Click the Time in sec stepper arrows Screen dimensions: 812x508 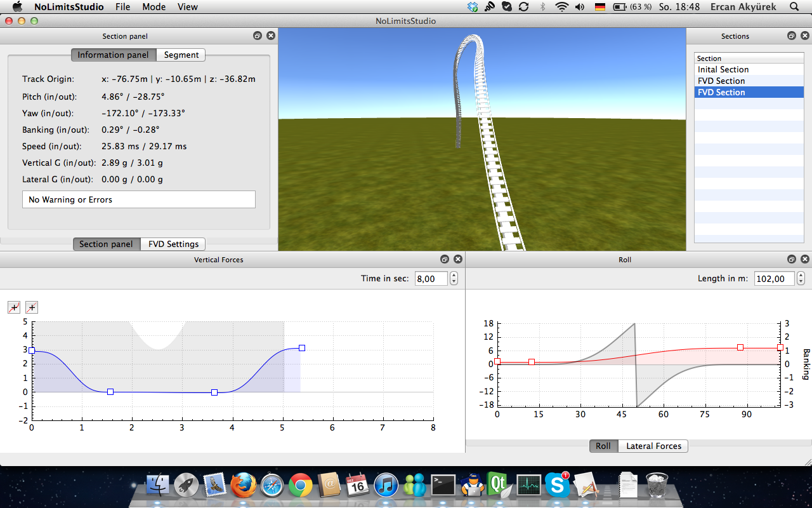454,279
